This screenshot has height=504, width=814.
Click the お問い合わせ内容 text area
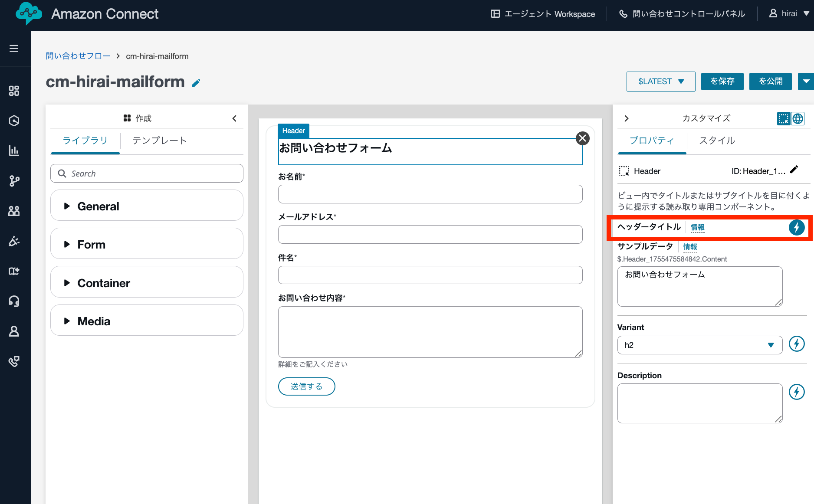click(x=430, y=332)
